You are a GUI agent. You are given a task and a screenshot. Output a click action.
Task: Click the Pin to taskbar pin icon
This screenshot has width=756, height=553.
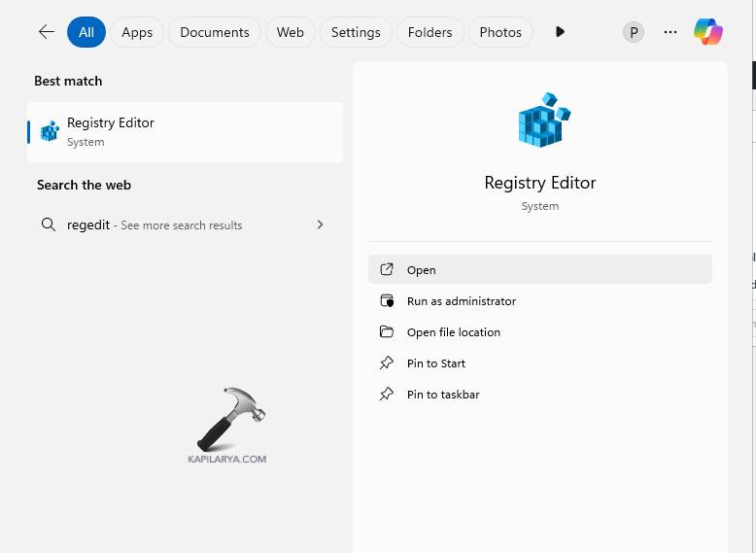coord(387,395)
